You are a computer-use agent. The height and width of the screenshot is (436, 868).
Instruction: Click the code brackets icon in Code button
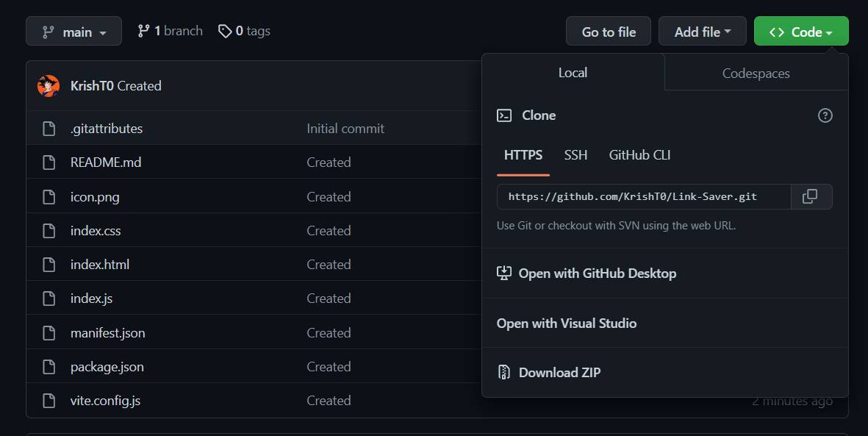tap(777, 32)
